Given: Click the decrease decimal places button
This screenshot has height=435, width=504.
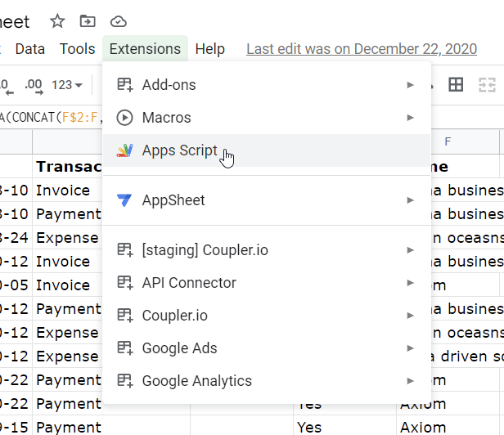Looking at the screenshot, I should coord(7,87).
